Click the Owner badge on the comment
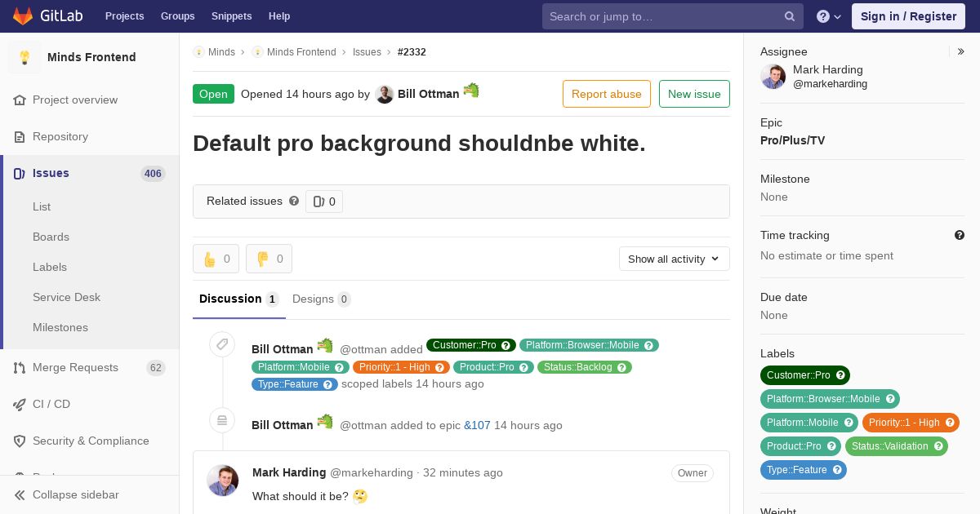This screenshot has width=980, height=514. pyautogui.click(x=693, y=473)
